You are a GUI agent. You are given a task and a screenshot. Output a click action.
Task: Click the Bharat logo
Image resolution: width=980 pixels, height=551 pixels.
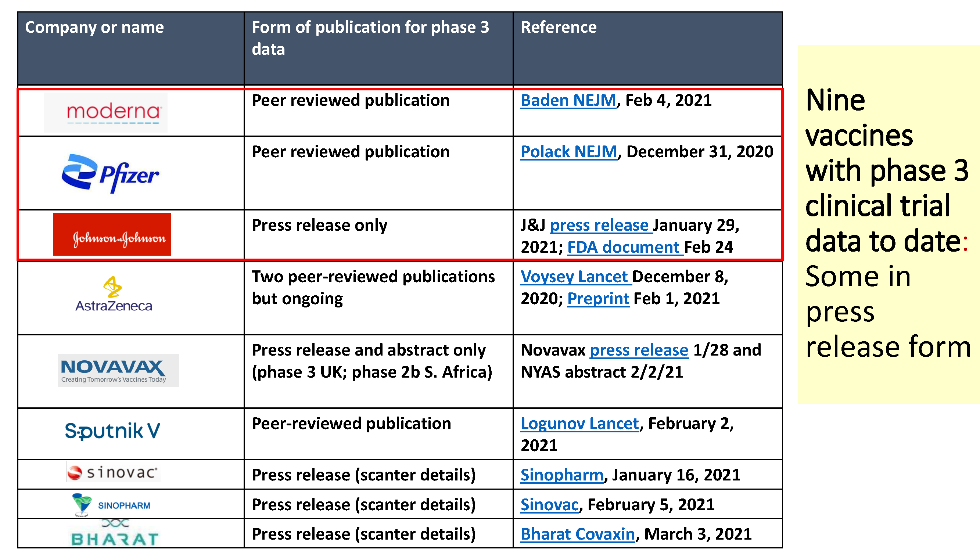pos(115,533)
